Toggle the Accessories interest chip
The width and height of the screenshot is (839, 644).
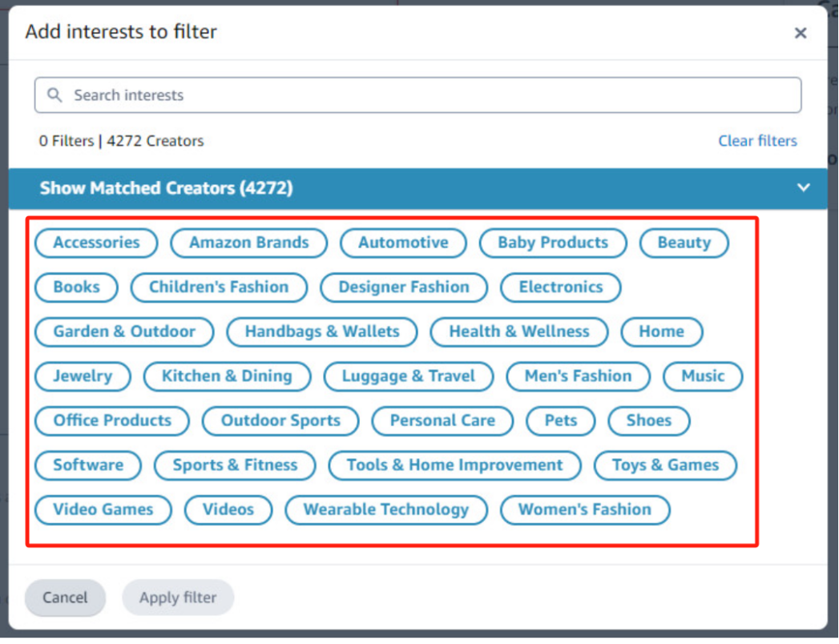(x=96, y=243)
